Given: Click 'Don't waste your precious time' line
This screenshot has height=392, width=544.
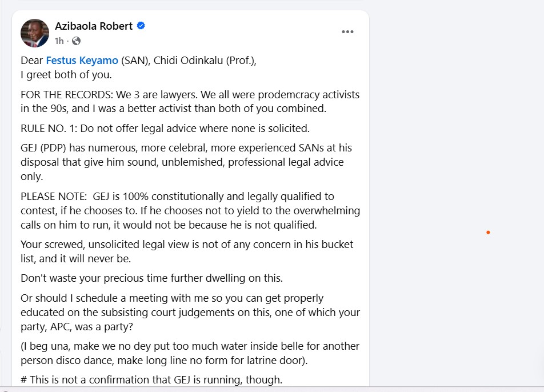Looking at the screenshot, I should tap(151, 278).
